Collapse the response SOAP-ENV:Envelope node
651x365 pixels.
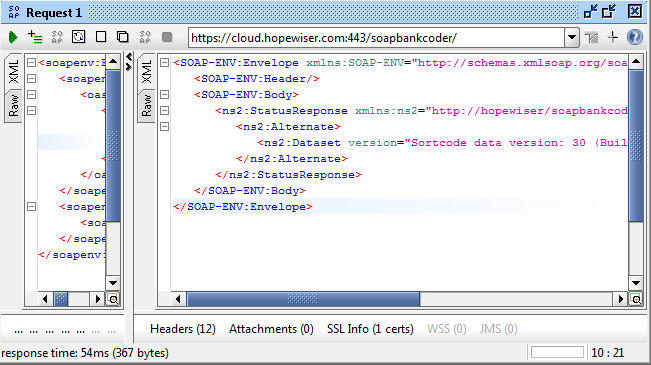click(164, 63)
